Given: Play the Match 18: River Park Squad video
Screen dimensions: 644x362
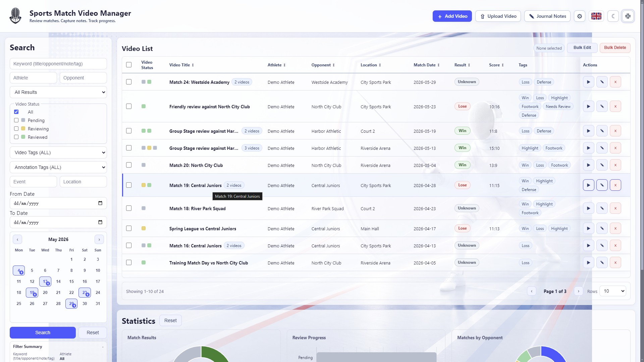Looking at the screenshot, I should [589, 208].
